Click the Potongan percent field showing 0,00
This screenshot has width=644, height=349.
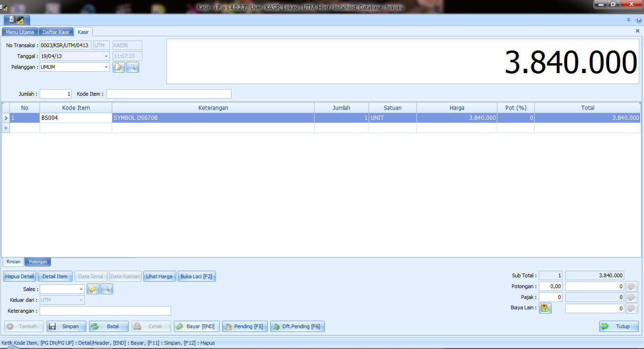[x=551, y=286]
